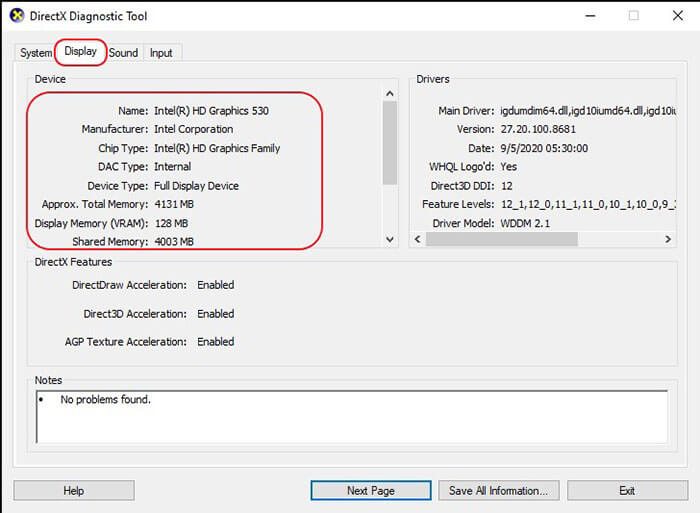The image size is (700, 513).
Task: Click the Device panel vertical scrollbar thumb
Action: pos(390,143)
